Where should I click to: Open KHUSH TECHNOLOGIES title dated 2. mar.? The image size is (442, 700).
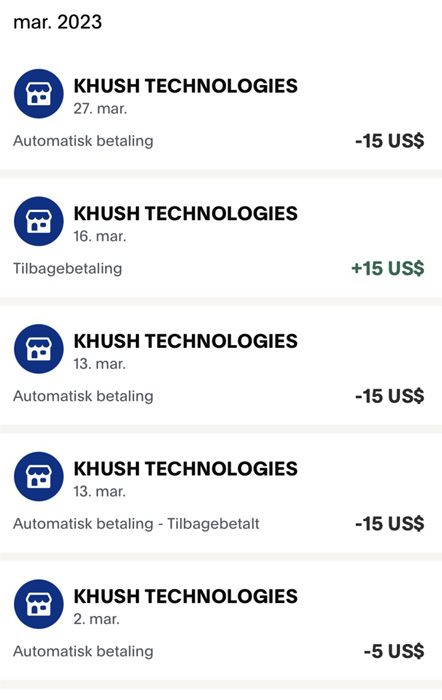tap(185, 596)
